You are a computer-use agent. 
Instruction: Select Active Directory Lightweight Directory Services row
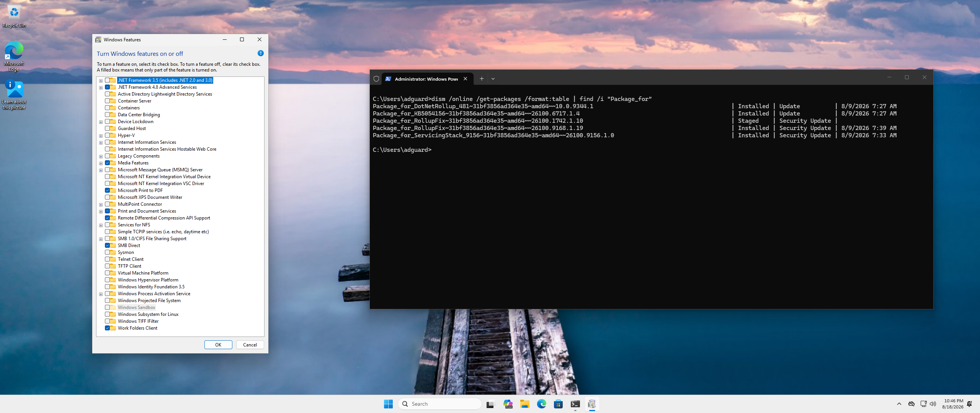[165, 94]
